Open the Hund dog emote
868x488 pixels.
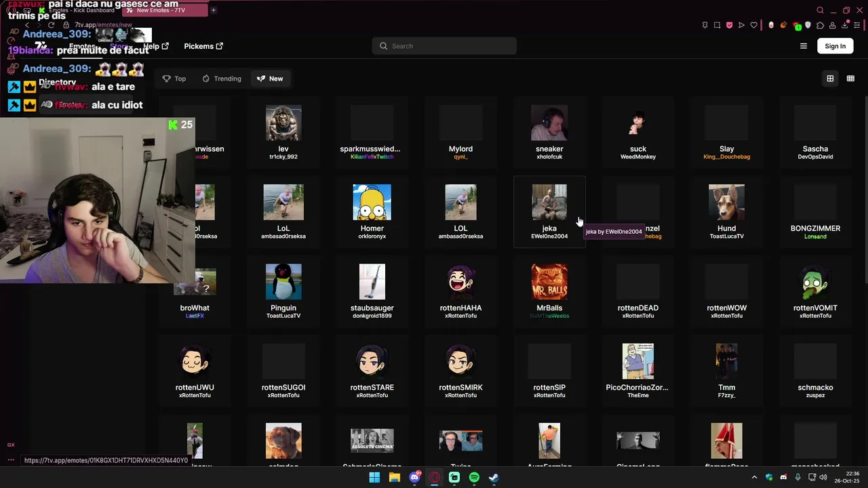[x=726, y=202]
